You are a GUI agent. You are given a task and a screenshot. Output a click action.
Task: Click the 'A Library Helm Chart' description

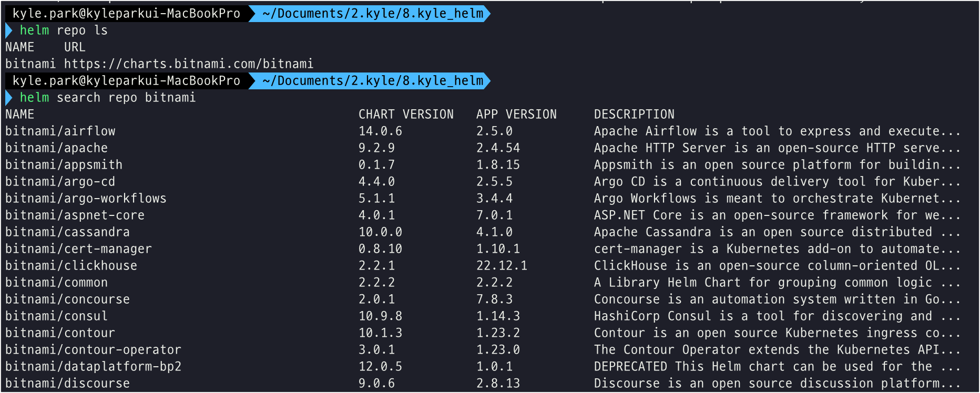coord(778,283)
